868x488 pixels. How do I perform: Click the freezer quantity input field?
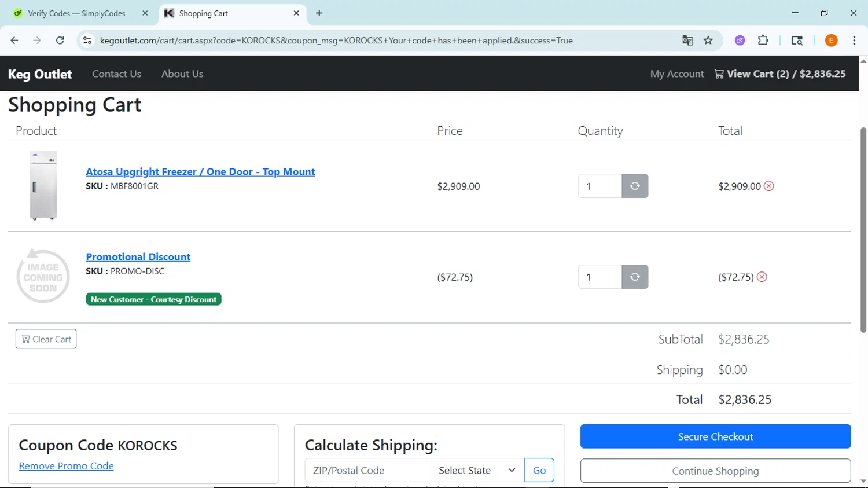click(x=599, y=186)
